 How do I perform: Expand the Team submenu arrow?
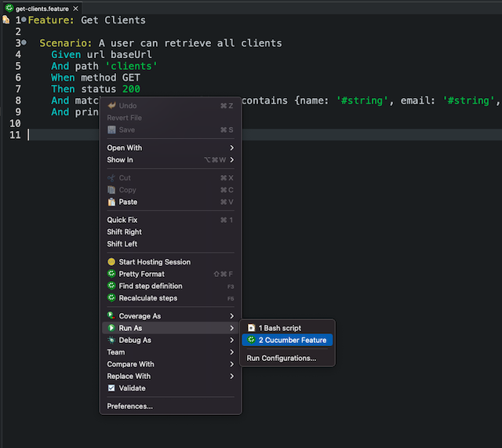[232, 352]
